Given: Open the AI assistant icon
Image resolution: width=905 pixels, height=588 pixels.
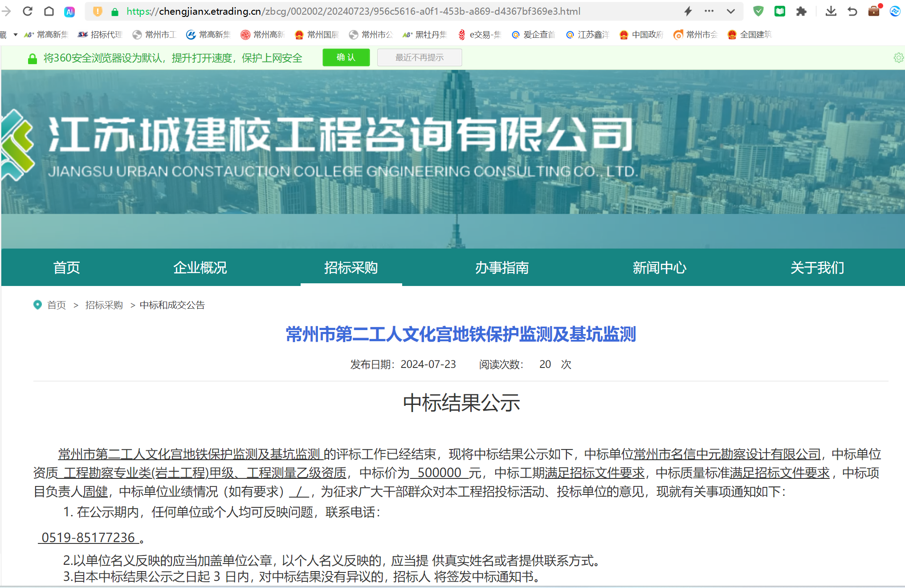Looking at the screenshot, I should (x=69, y=12).
